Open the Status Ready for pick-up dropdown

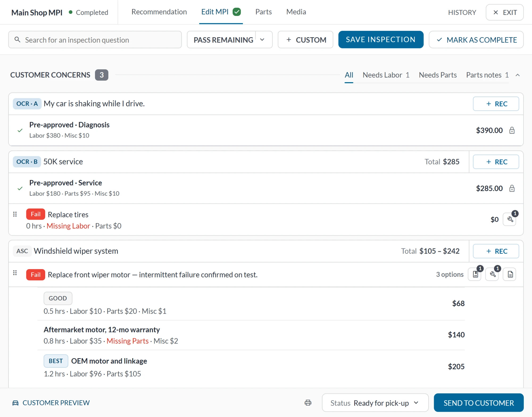[x=375, y=403]
